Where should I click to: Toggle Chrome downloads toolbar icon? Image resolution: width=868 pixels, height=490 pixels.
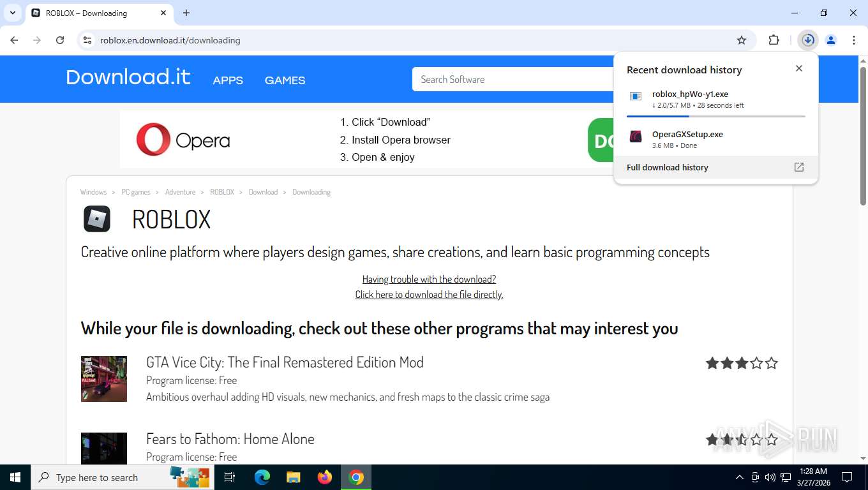coord(808,40)
